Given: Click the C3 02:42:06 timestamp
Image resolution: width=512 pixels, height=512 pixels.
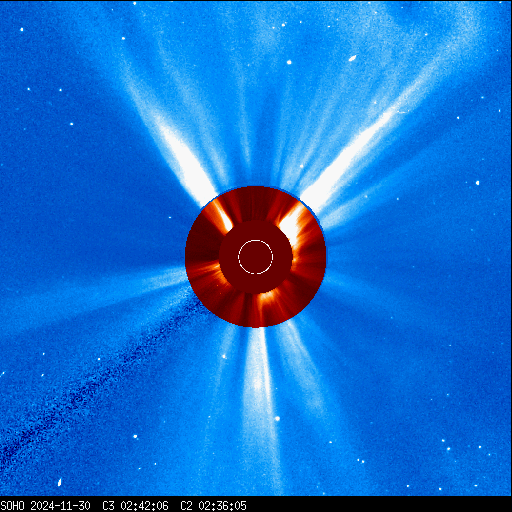Looking at the screenshot, I should point(135,506).
